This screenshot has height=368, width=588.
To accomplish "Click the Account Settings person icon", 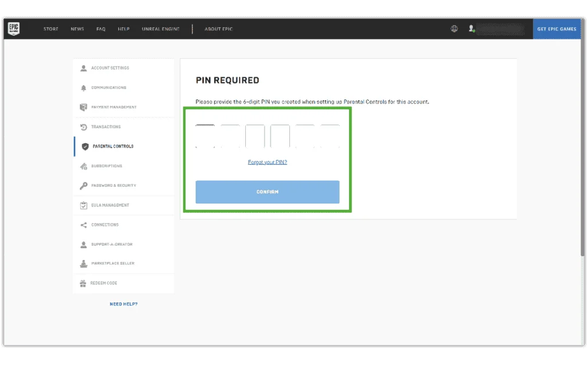I will 84,68.
